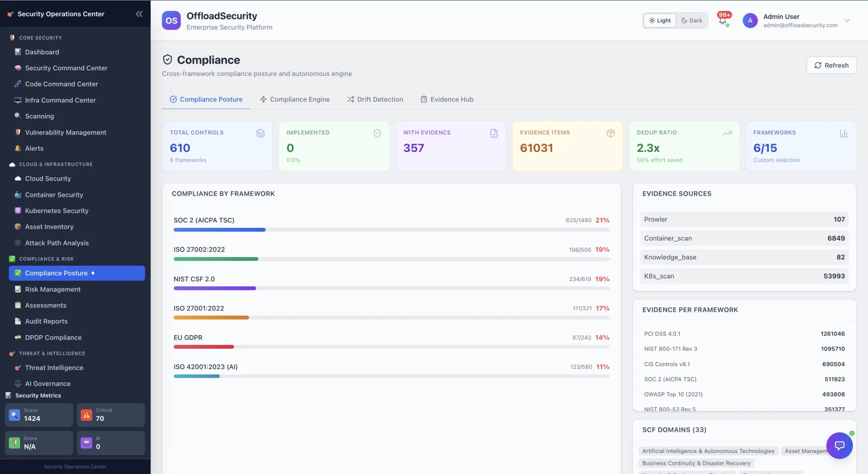
Task: Click the Scanning magnifier sidebar icon
Action: click(18, 116)
